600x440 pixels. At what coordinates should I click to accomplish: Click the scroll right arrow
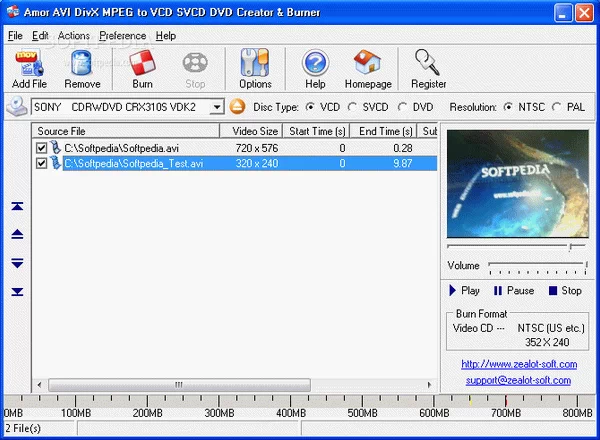429,385
